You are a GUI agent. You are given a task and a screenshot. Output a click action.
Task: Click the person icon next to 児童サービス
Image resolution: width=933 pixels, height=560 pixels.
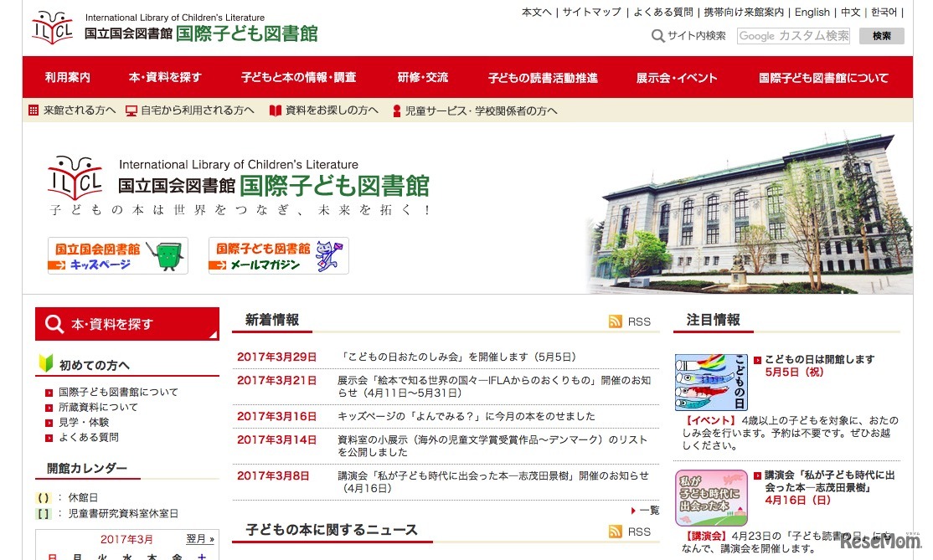tap(397, 110)
